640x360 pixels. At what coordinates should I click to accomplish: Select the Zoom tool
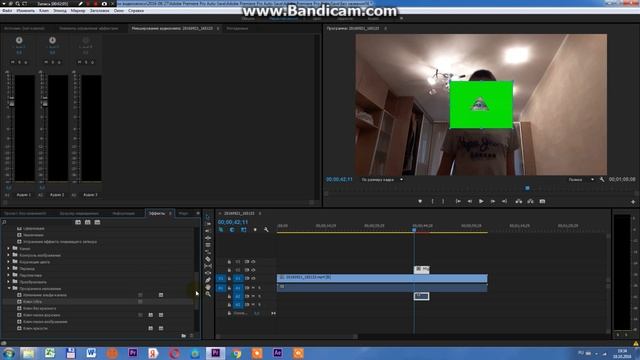point(208,293)
